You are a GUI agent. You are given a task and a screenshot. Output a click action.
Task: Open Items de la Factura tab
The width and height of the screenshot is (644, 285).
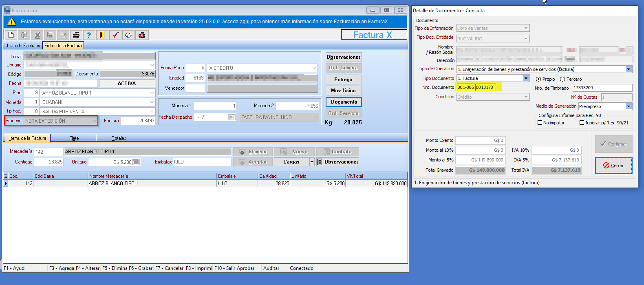click(x=28, y=138)
